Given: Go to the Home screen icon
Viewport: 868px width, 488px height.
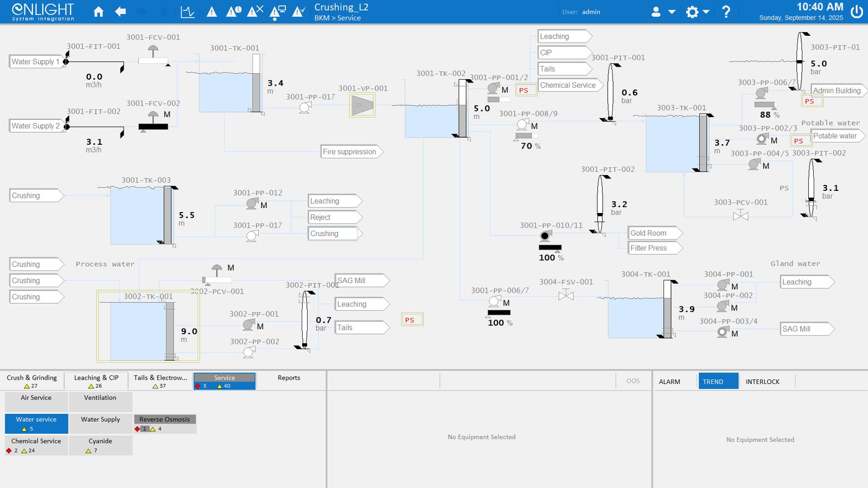Looking at the screenshot, I should 99,11.
